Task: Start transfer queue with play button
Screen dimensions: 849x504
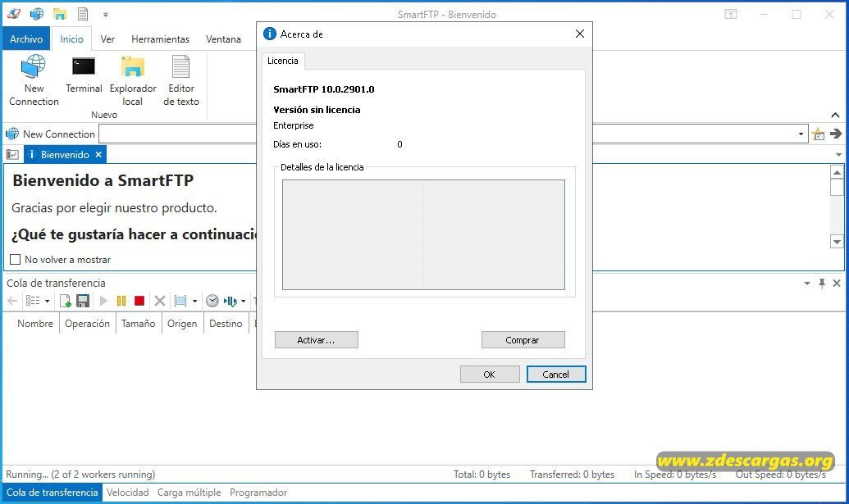Action: (x=103, y=301)
